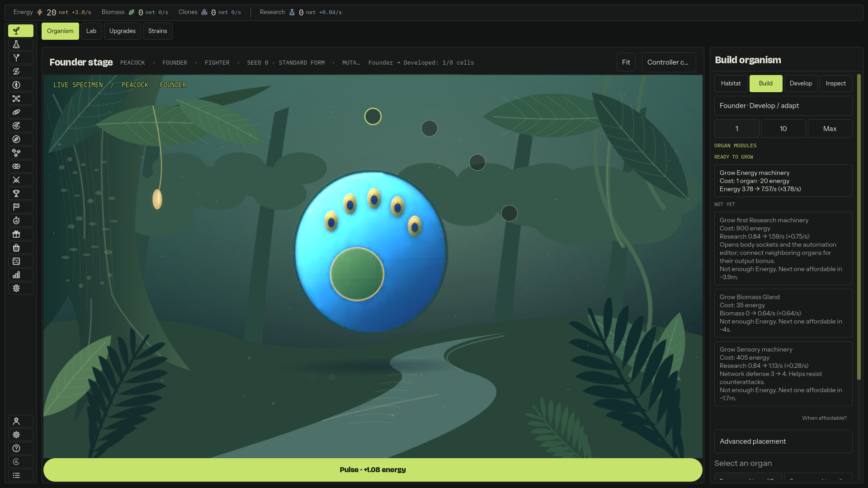Click the crossed swords icon in sidebar

click(x=21, y=180)
